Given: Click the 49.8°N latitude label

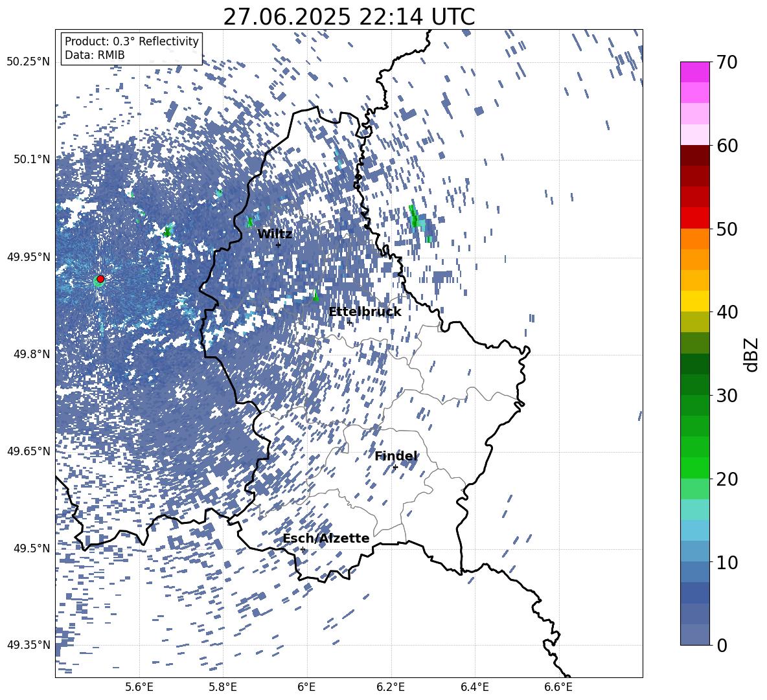Looking at the screenshot, I should [32, 354].
